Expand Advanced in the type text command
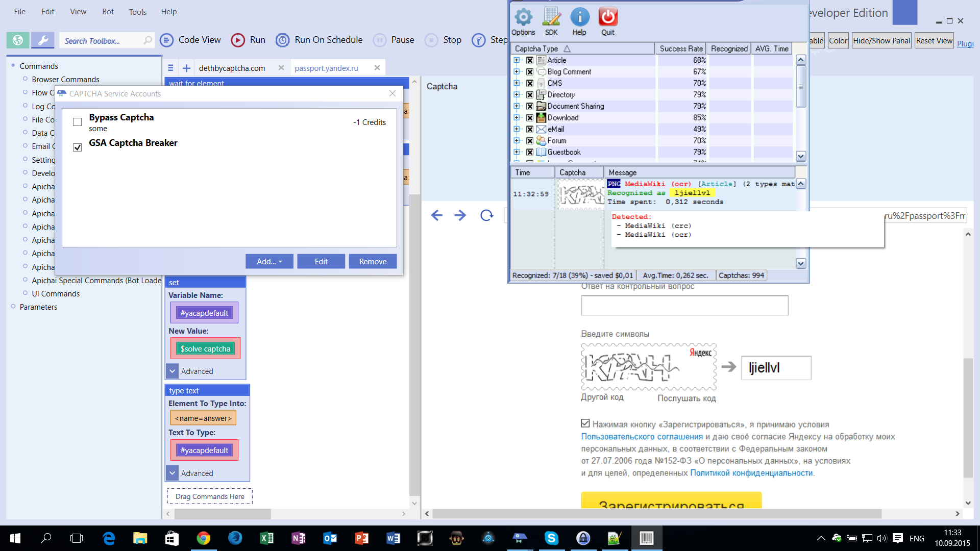The height and width of the screenshot is (551, 980). click(173, 473)
